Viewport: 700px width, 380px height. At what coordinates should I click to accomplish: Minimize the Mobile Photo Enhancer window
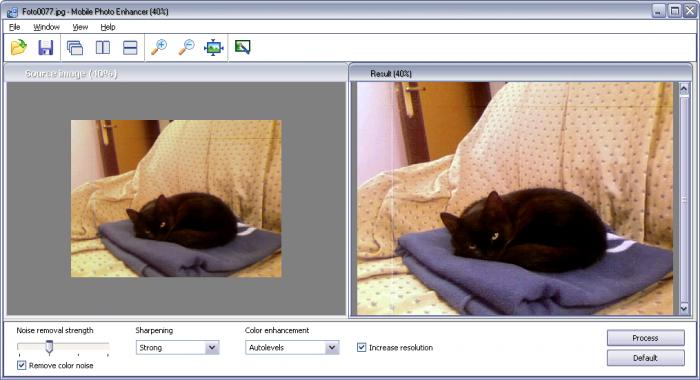pyautogui.click(x=658, y=11)
